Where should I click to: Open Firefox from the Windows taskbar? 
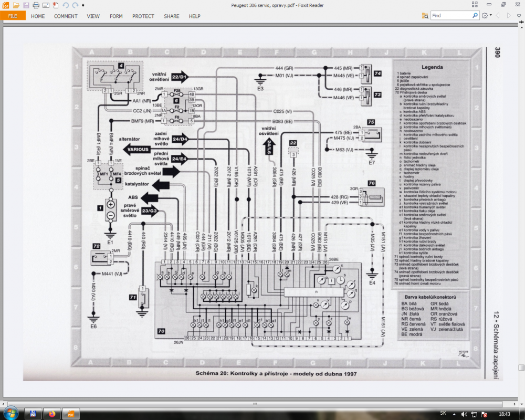tap(52, 414)
